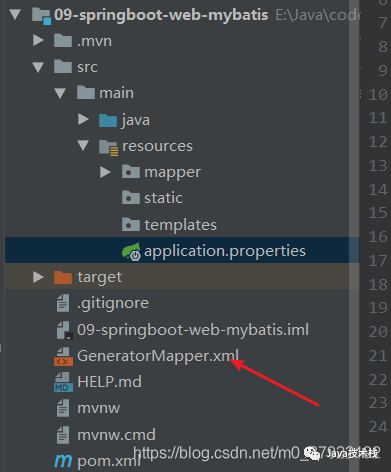
Task: Expand the mapper folder arrow
Action: click(x=105, y=172)
